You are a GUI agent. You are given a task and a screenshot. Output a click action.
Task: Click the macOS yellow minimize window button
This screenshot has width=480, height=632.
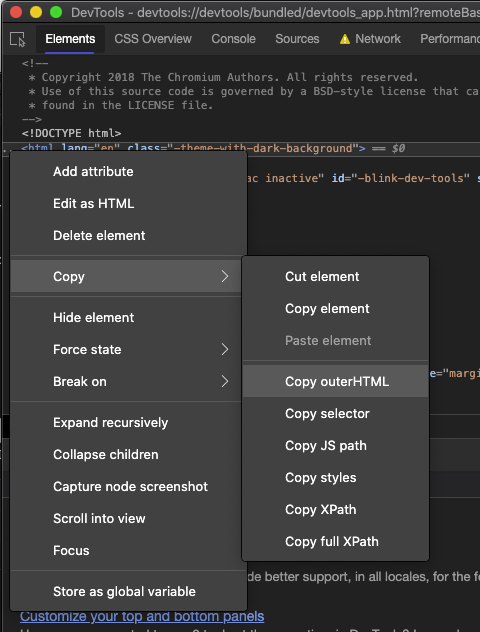(x=36, y=12)
